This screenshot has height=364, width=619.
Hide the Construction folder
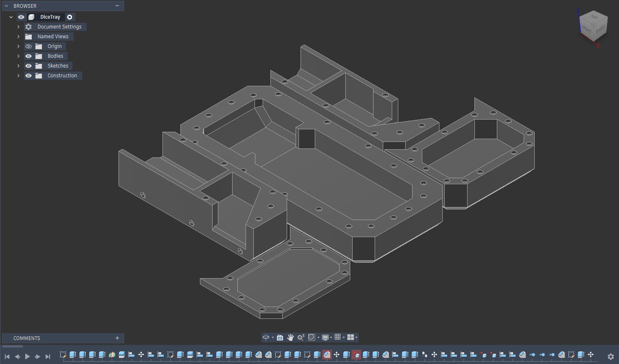[x=29, y=76]
